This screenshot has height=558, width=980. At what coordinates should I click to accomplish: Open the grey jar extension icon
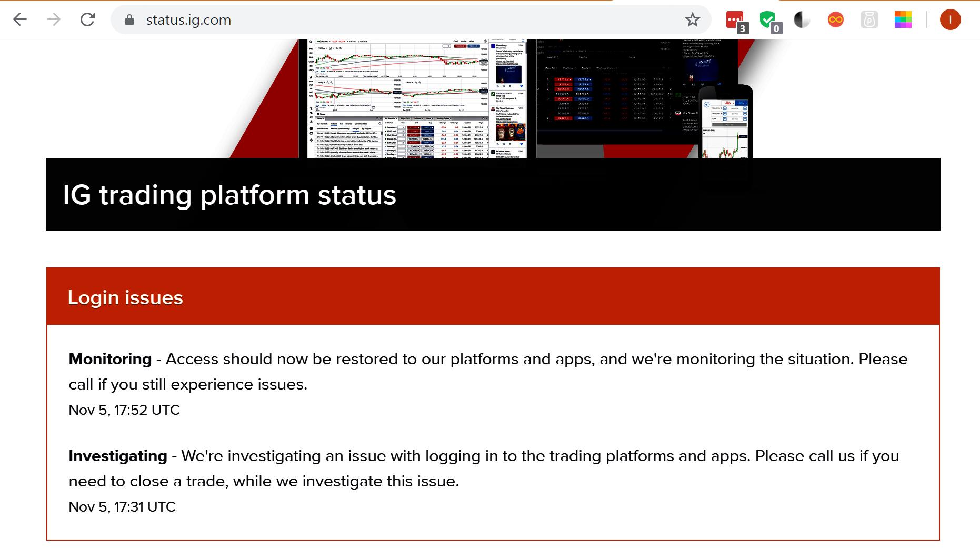[x=869, y=20]
